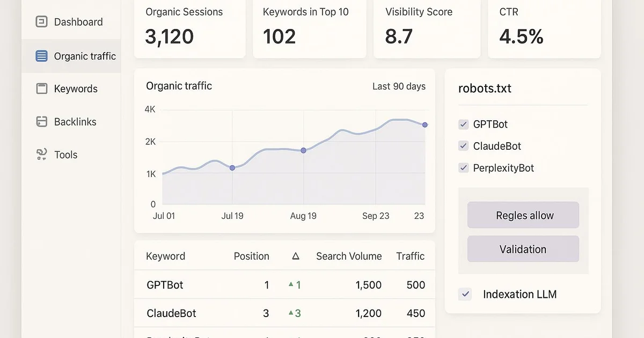Click the Validation button
This screenshot has height=338, width=644.
click(523, 249)
